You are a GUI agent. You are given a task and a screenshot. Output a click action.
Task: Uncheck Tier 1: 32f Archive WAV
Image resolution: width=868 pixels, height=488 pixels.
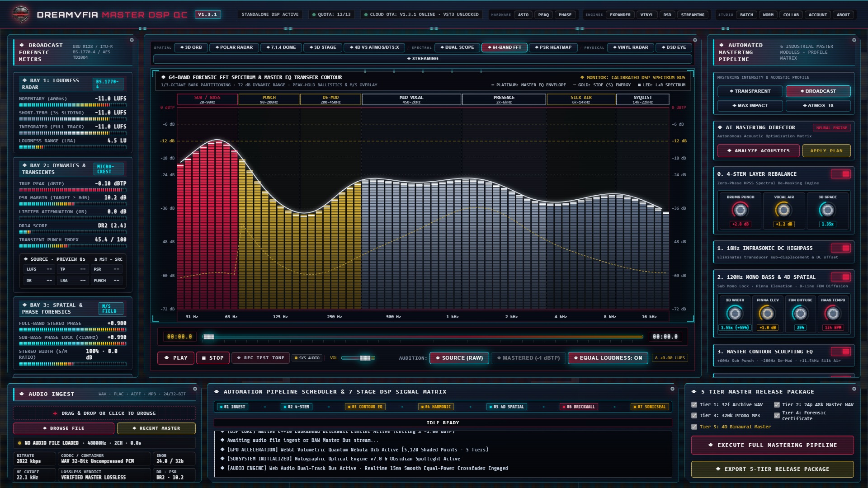[x=694, y=405]
